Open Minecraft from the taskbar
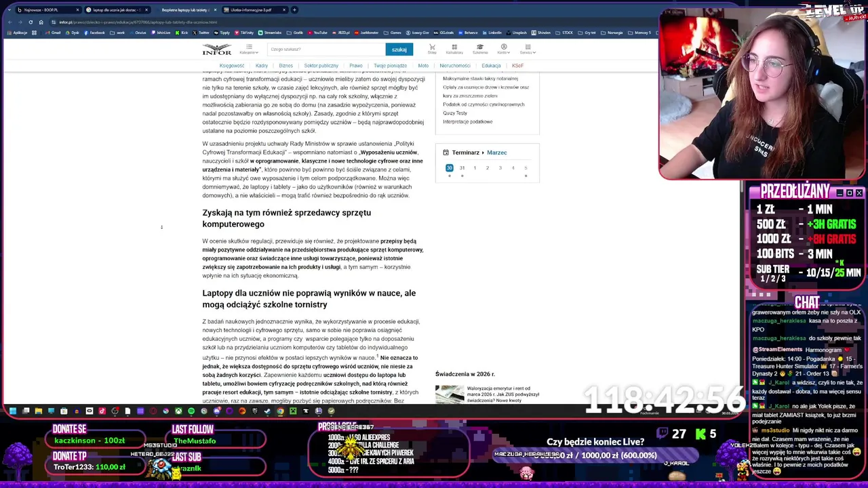Image resolution: width=868 pixels, height=488 pixels. point(293,411)
